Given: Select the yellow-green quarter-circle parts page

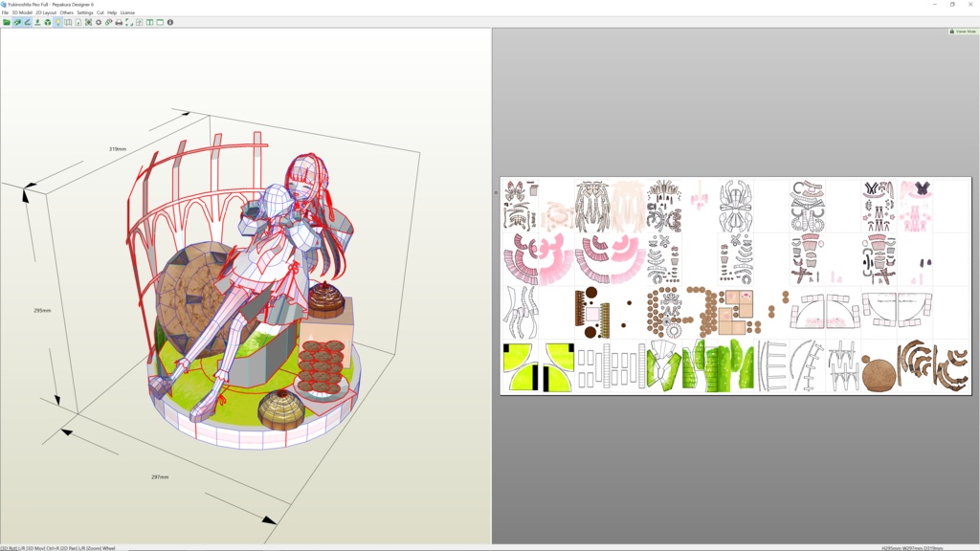Looking at the screenshot, I should pos(538,367).
